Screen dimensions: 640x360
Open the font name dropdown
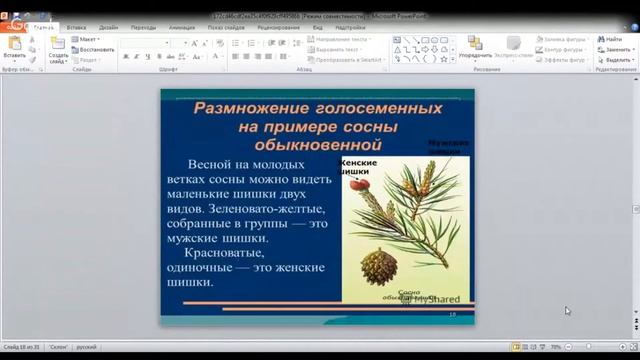[167, 43]
